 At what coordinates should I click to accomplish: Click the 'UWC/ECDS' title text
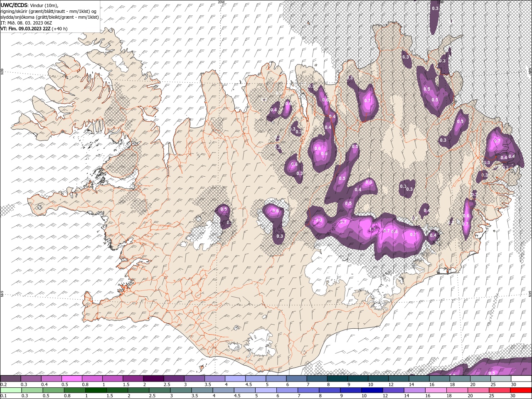(x=14, y=5)
